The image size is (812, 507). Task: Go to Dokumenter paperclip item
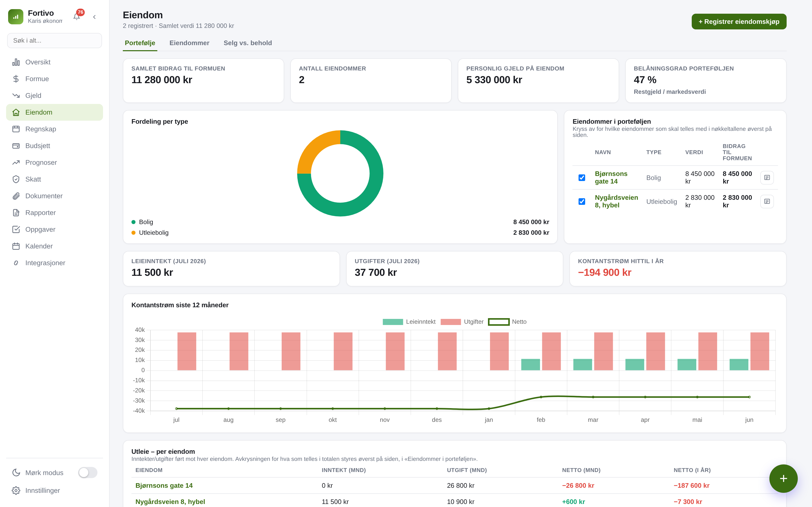[16, 196]
